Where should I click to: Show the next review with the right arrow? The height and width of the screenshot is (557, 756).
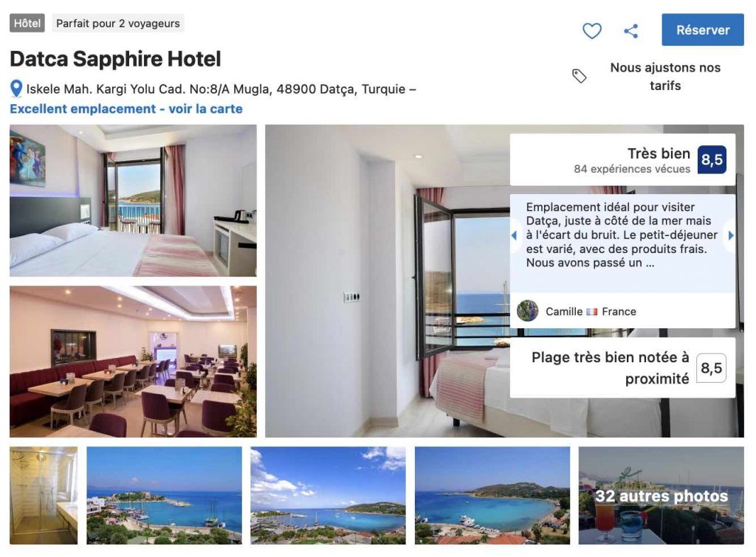pyautogui.click(x=731, y=235)
